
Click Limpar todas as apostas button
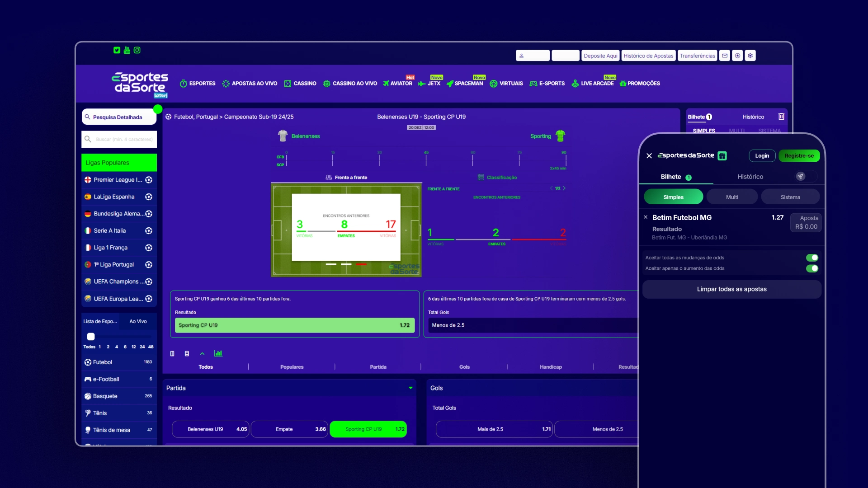pos(731,289)
